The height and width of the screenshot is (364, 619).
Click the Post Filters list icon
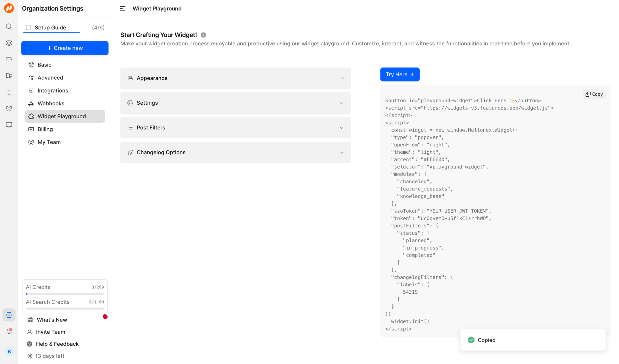[x=130, y=128]
